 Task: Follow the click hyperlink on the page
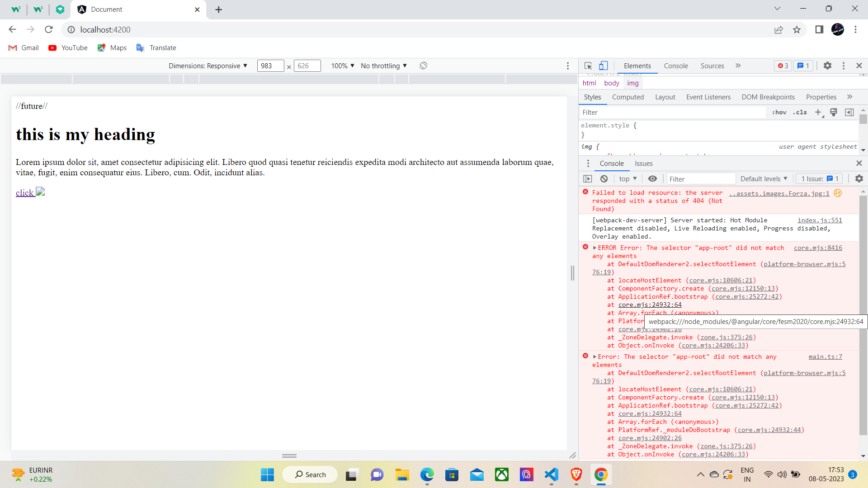tap(25, 192)
